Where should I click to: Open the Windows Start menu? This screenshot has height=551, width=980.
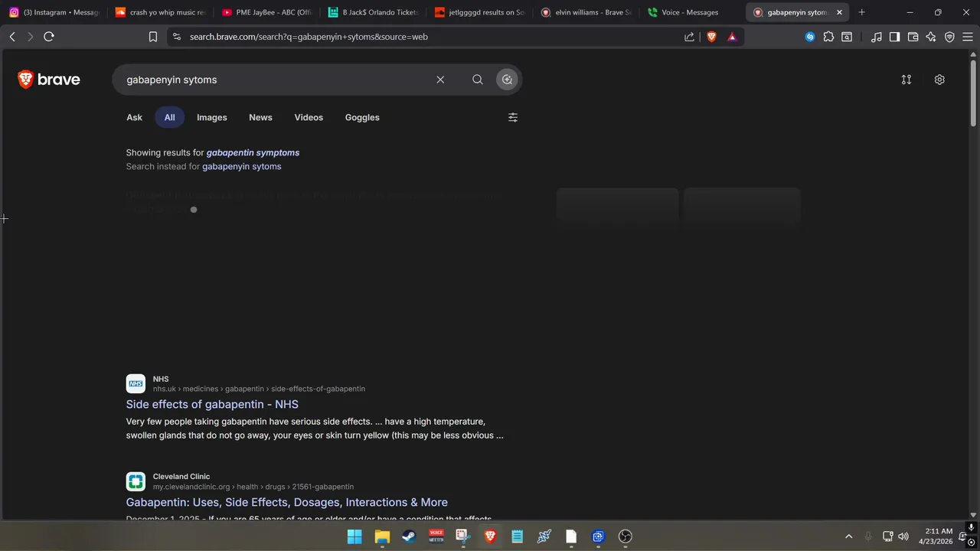pyautogui.click(x=354, y=536)
